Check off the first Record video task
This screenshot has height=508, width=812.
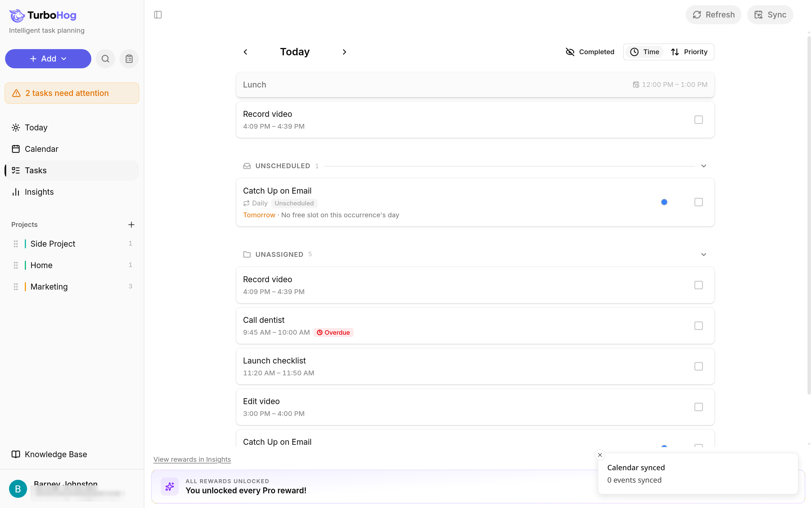click(699, 120)
